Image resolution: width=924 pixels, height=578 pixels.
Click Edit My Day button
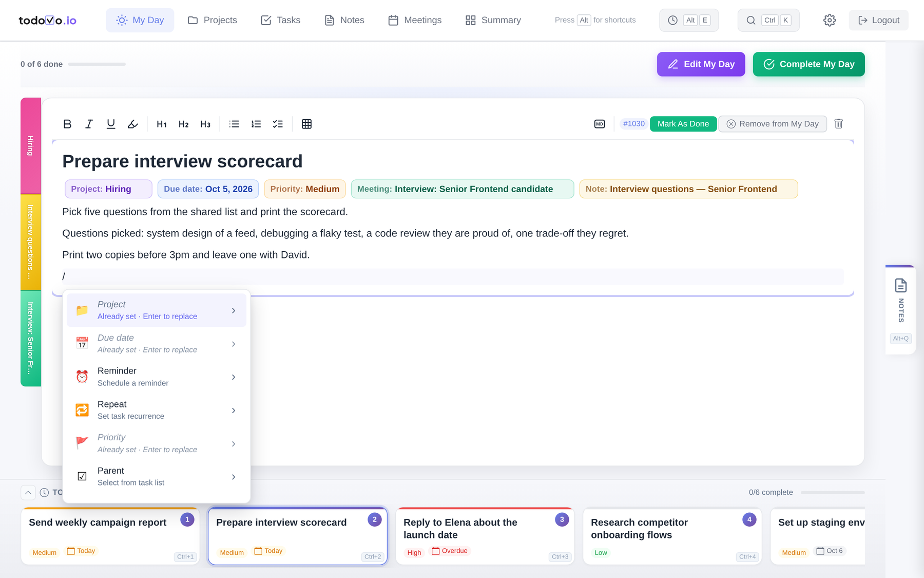click(x=701, y=64)
